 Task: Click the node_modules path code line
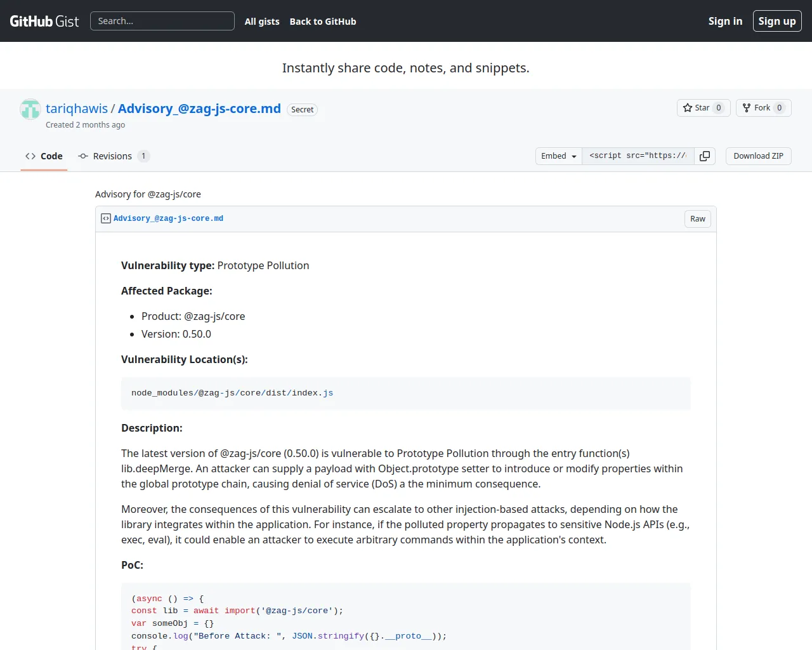pyautogui.click(x=232, y=394)
